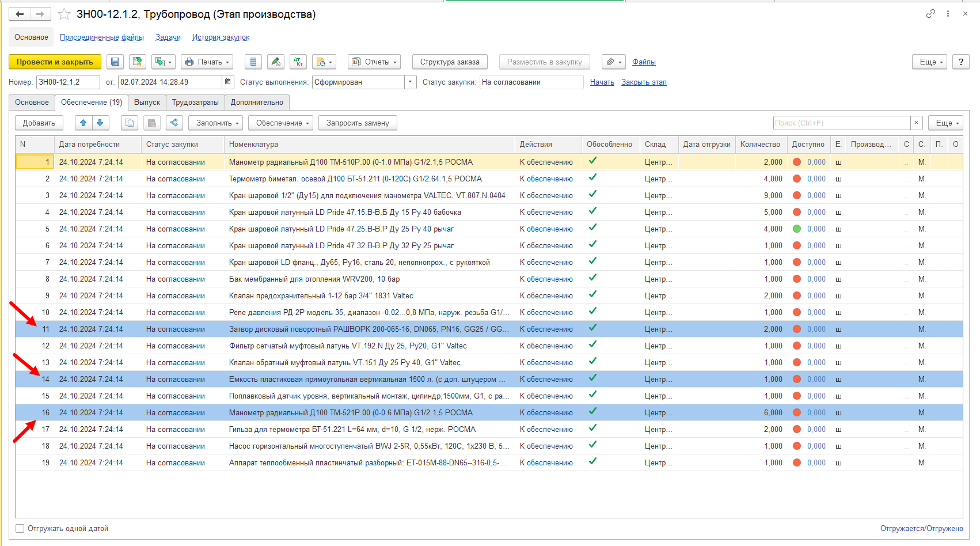Viewport: 980px width, 546px height.
Task: Click the copy rows icon
Action: 130,123
